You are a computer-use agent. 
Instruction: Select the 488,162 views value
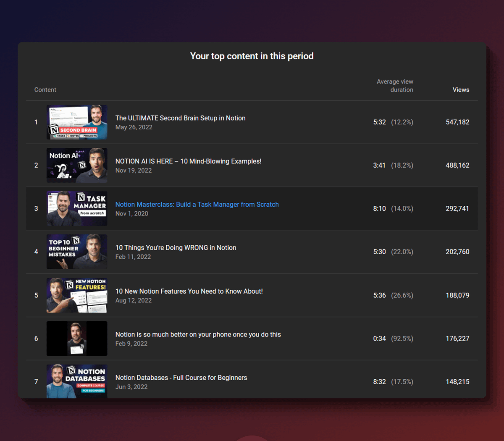(x=457, y=165)
